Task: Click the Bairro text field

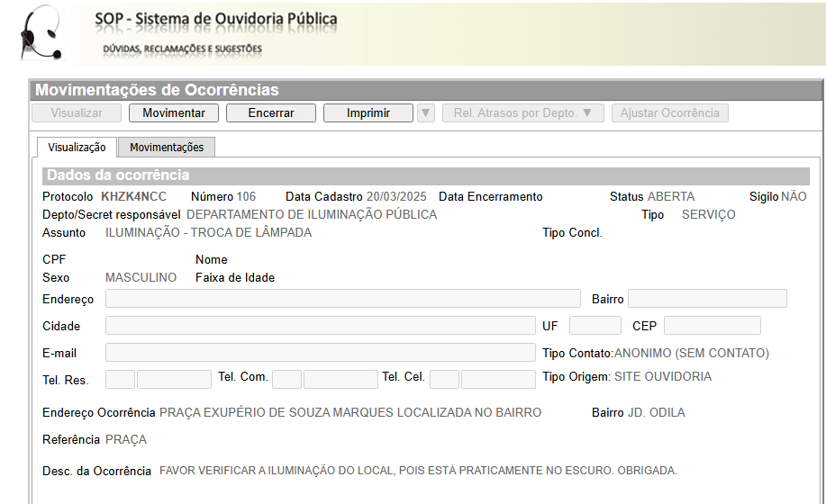Action: tap(707, 299)
